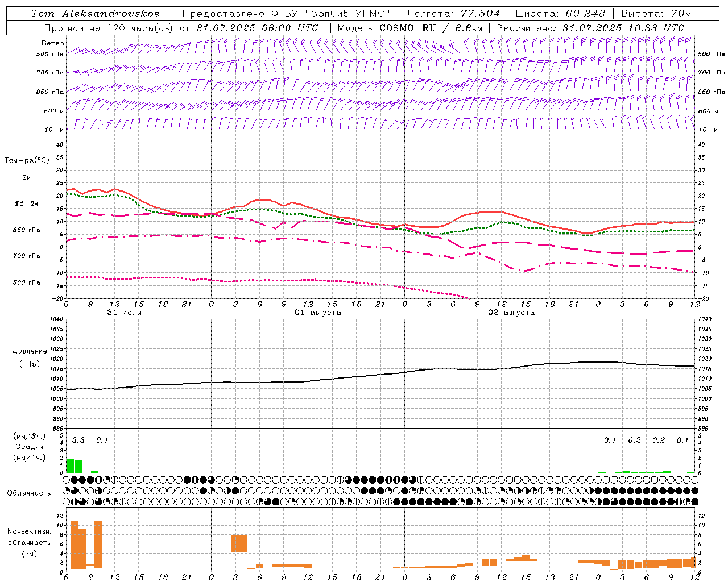Click the 01 августа date label
Screen dimensions: 728x582
318,313
